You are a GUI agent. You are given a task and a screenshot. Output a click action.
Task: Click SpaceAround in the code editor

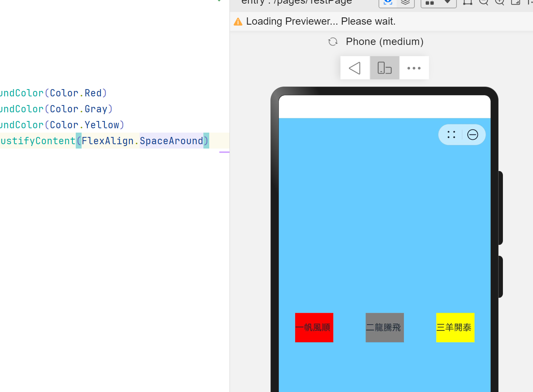[x=172, y=141]
